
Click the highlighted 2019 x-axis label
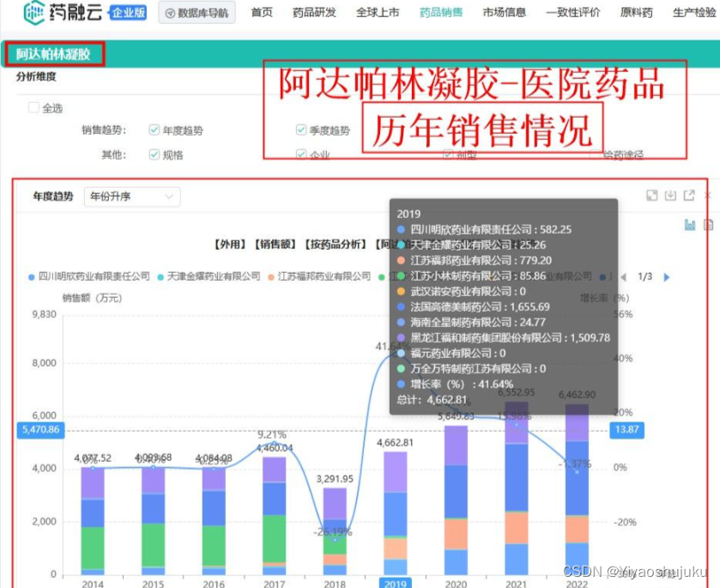[396, 584]
